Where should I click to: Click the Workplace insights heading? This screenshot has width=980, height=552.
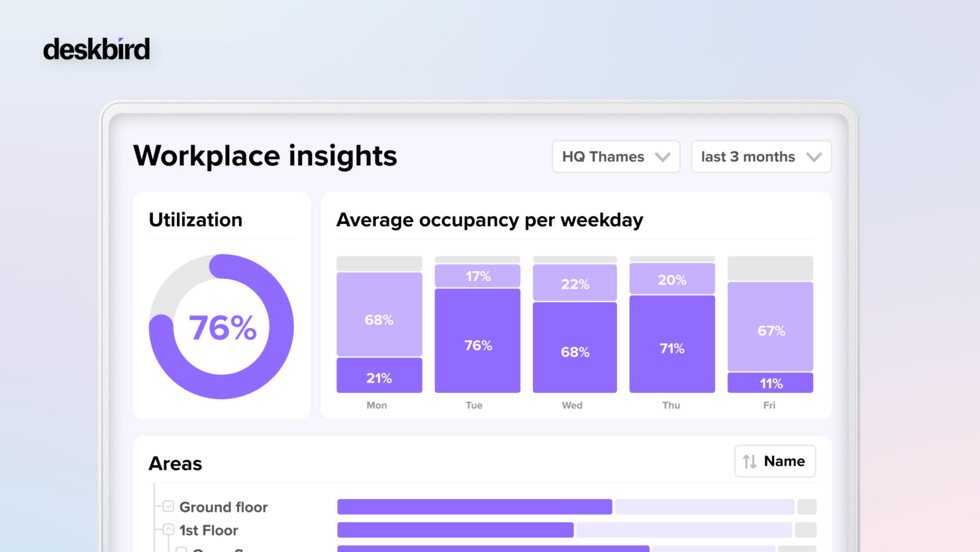[265, 156]
